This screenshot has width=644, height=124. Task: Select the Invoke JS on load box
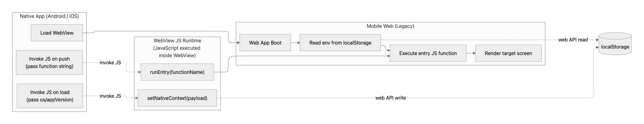click(50, 96)
